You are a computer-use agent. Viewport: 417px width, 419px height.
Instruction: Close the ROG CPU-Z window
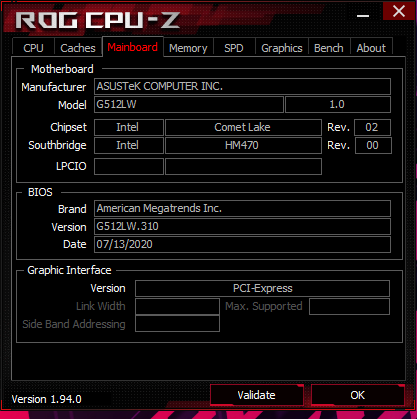[x=399, y=11]
